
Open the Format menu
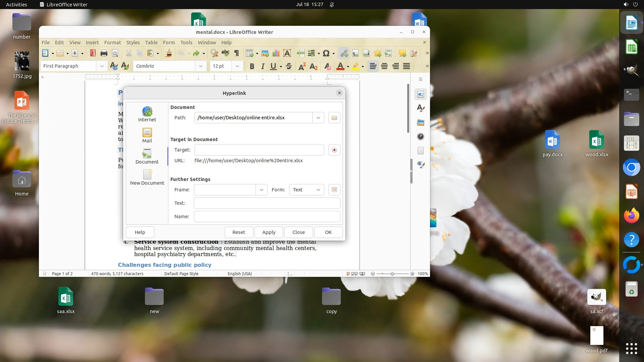112,43
